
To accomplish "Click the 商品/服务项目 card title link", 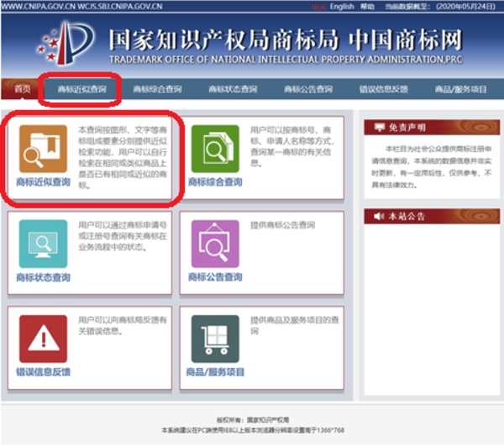I will pyautogui.click(x=215, y=372).
